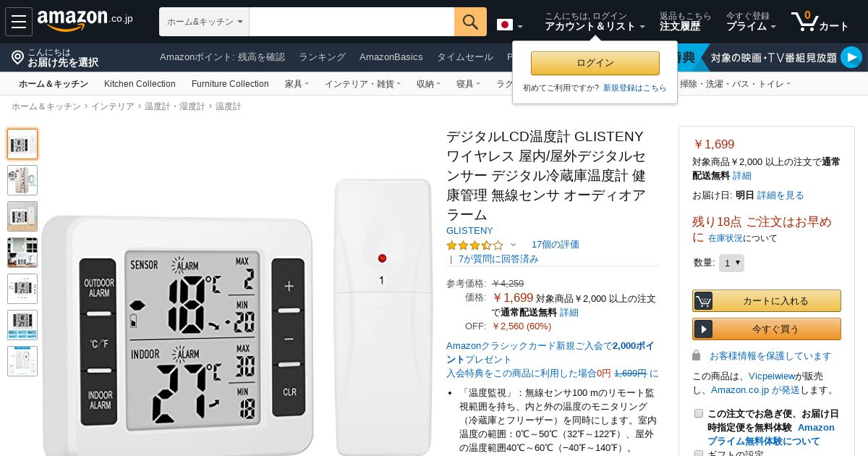
Task: Expand the rating breakdown chevron
Action: (x=514, y=245)
